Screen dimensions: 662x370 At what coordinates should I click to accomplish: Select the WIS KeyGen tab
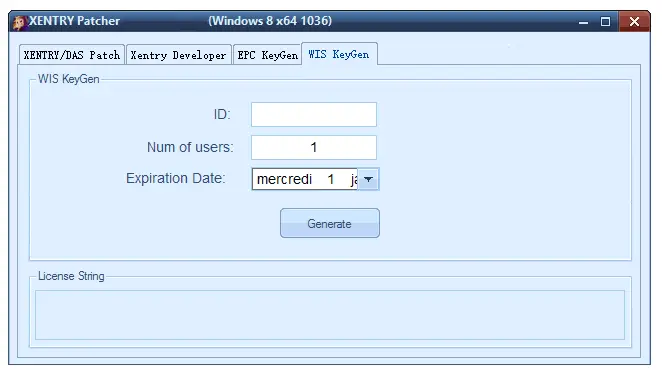pyautogui.click(x=339, y=54)
